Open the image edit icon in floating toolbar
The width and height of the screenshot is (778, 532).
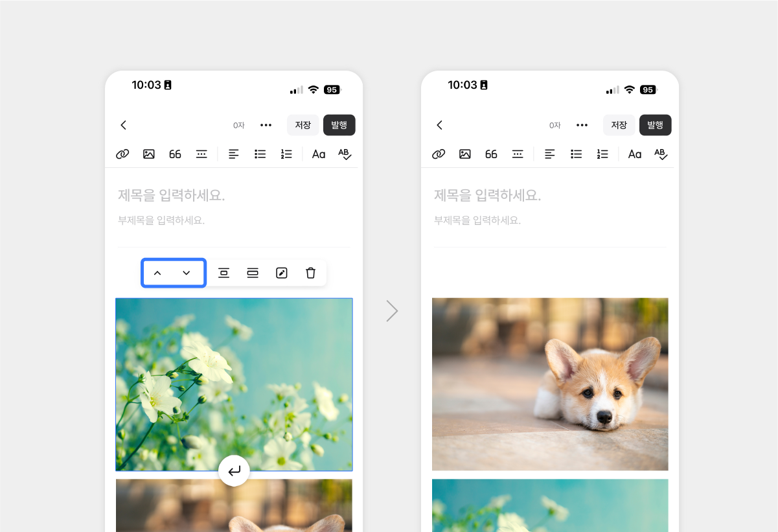pos(282,273)
